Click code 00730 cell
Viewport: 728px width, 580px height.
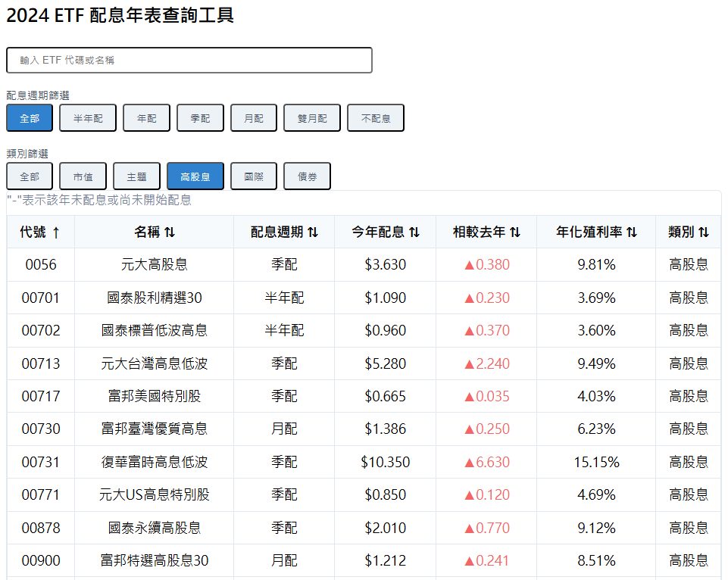41,429
